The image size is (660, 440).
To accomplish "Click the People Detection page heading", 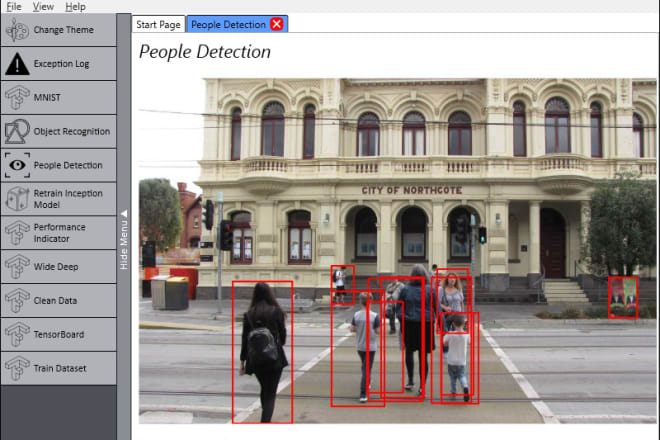I will [x=204, y=52].
